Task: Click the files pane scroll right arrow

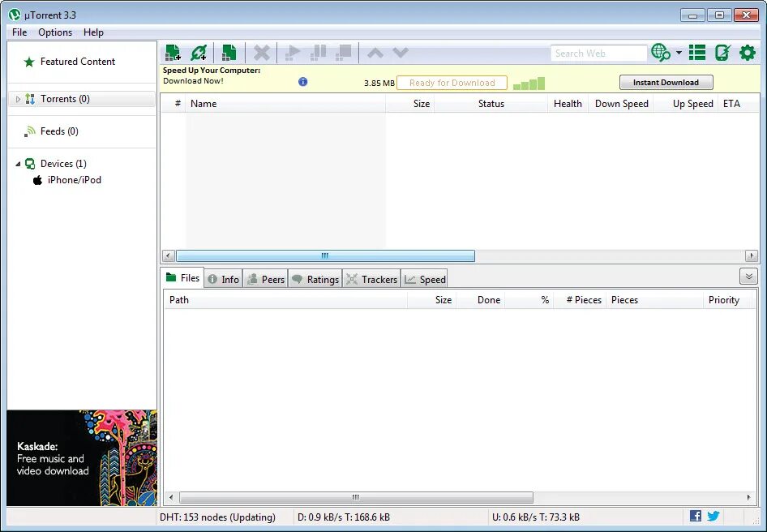Action: pos(748,497)
